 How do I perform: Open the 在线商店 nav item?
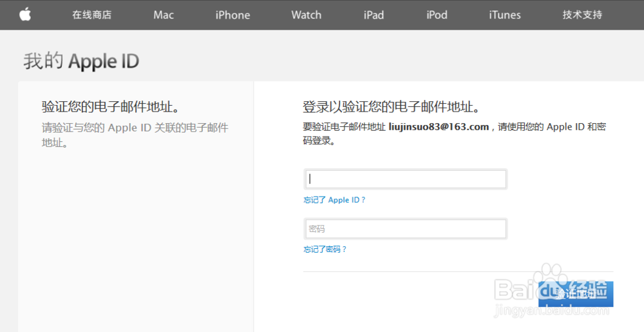(x=92, y=15)
